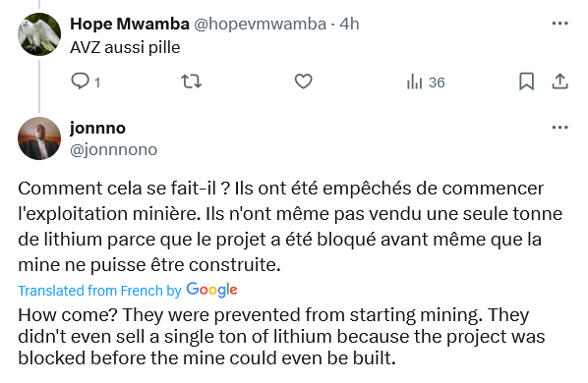Image resolution: width=588 pixels, height=383 pixels.
Task: Open the 4h timestamp permalink
Action: [x=349, y=24]
